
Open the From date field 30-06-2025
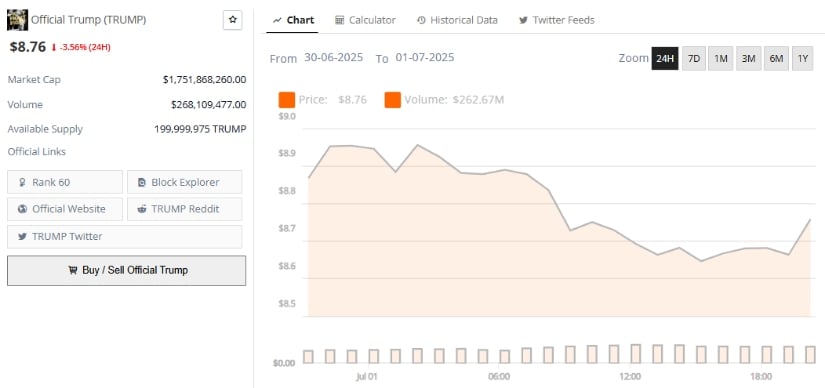point(334,57)
